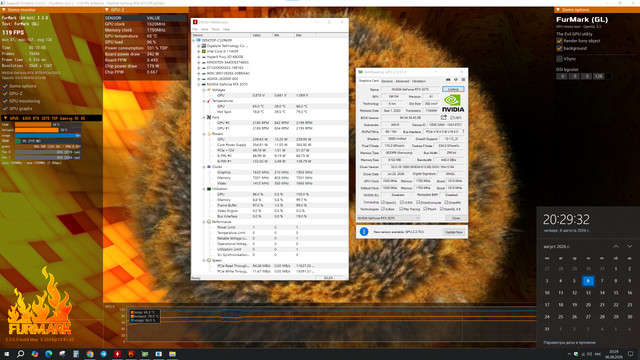Open Telegram from taskbar
The image size is (640, 360).
click(104, 354)
